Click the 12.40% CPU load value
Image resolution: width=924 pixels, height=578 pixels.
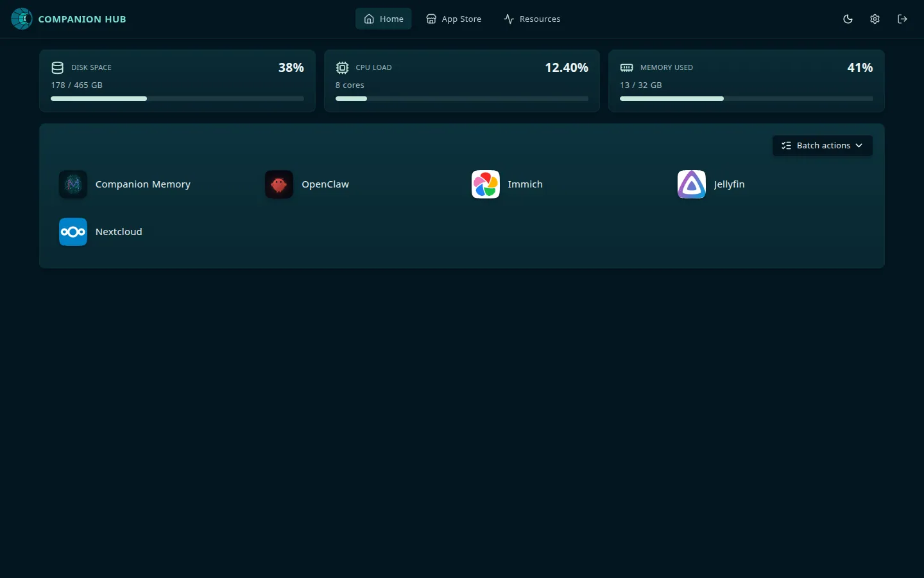567,67
